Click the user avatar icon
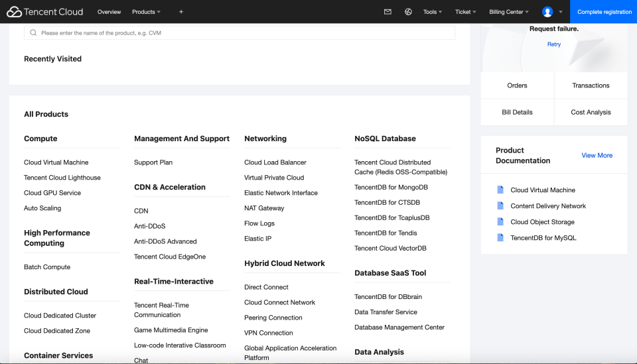Screen dimensions: 637x364 (x=547, y=12)
